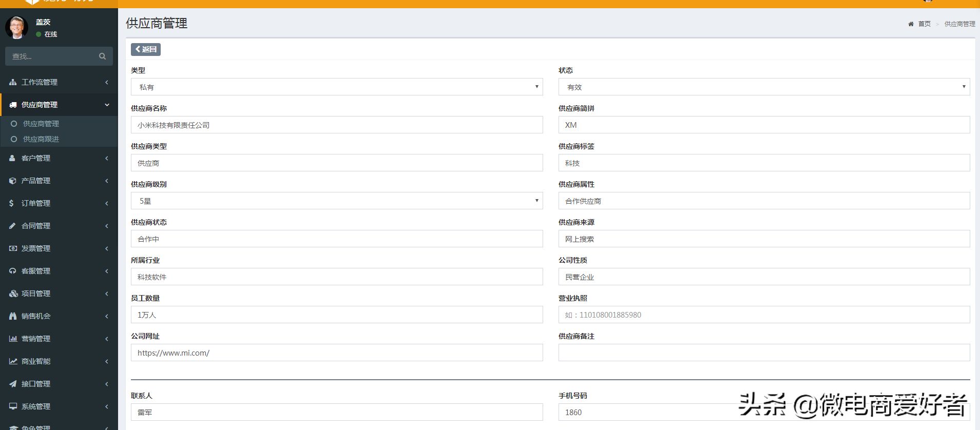The height and width of the screenshot is (430, 980).
Task: Open the 供应商级别 dropdown showing 5星
Action: [337, 201]
